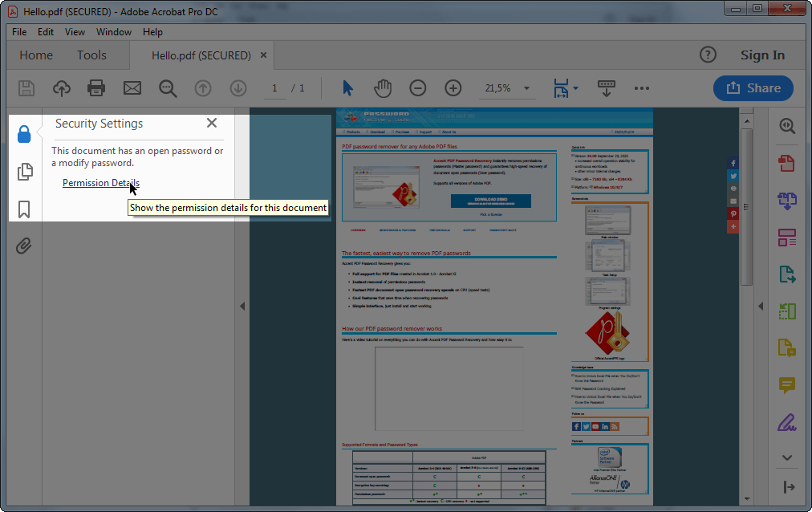Click "How our PDF password remover works" heading
The height and width of the screenshot is (512, 812).
click(x=392, y=329)
